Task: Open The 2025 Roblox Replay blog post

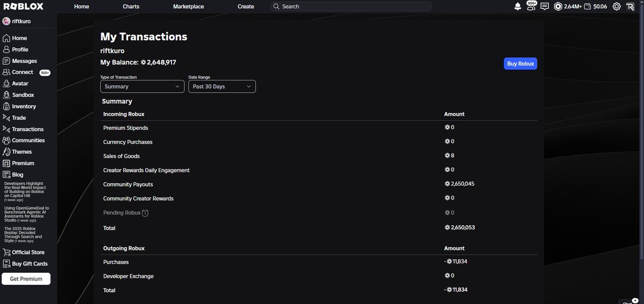Action: click(23, 234)
